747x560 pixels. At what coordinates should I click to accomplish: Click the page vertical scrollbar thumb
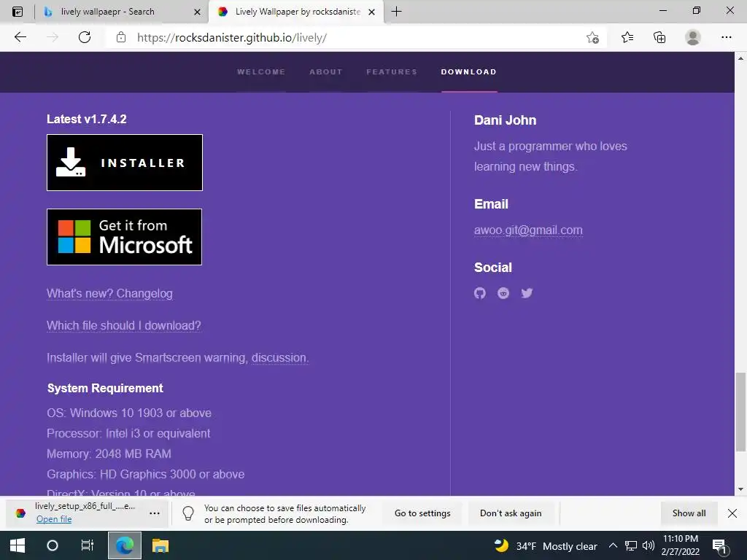click(740, 412)
